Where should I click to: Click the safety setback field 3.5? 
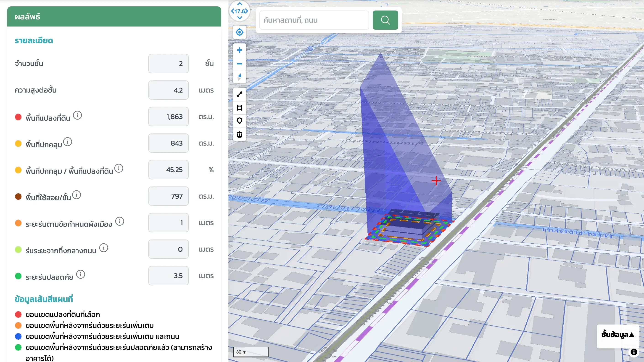pos(168,276)
